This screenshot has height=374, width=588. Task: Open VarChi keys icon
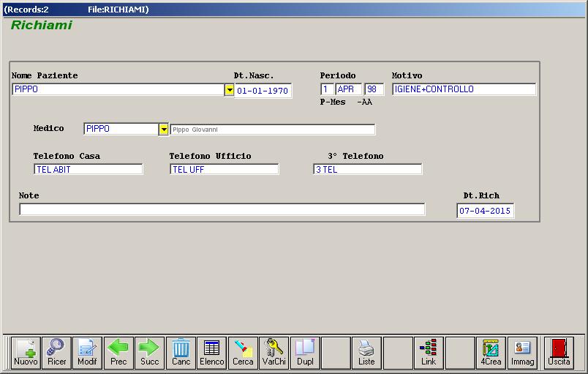point(274,353)
